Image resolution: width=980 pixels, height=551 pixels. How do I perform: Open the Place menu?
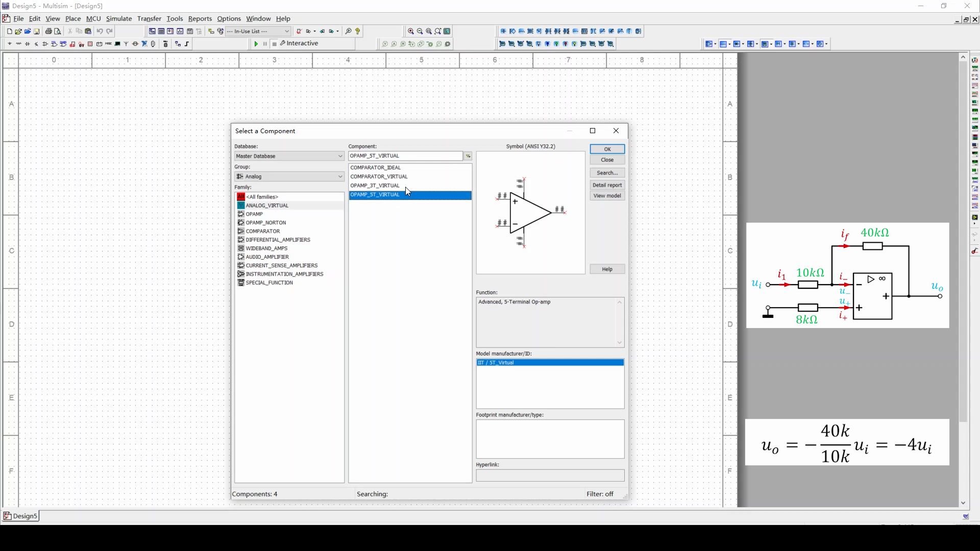[73, 18]
